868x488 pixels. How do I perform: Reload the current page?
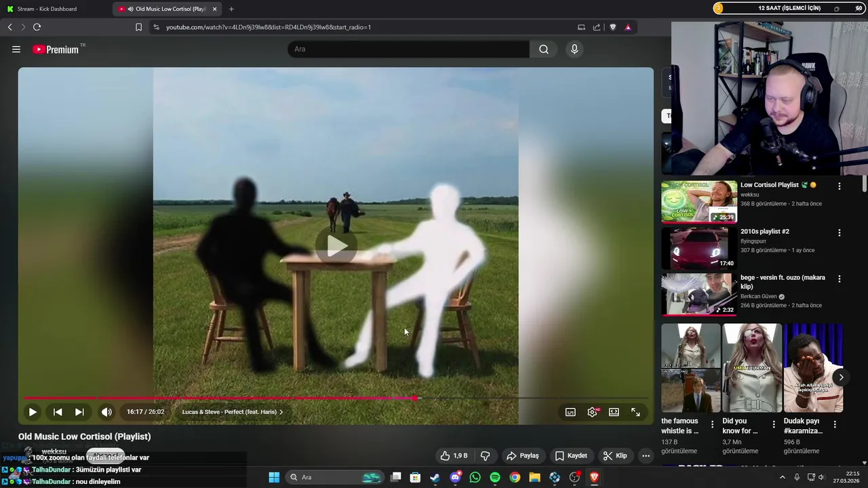click(37, 27)
